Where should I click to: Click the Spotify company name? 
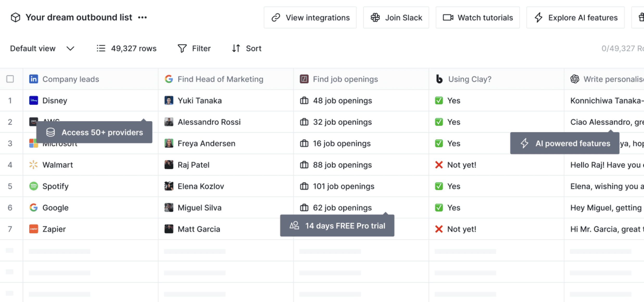coord(55,186)
